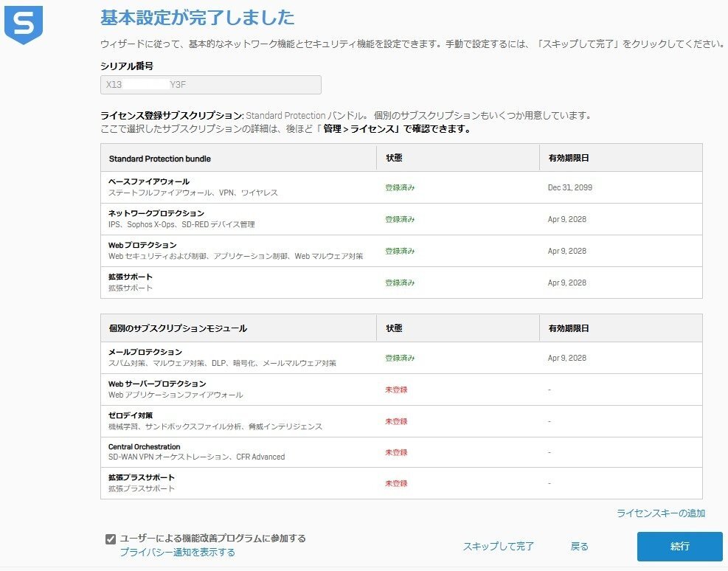
Task: Click 未登録 status of Web サーバープロテクション
Action: [396, 390]
